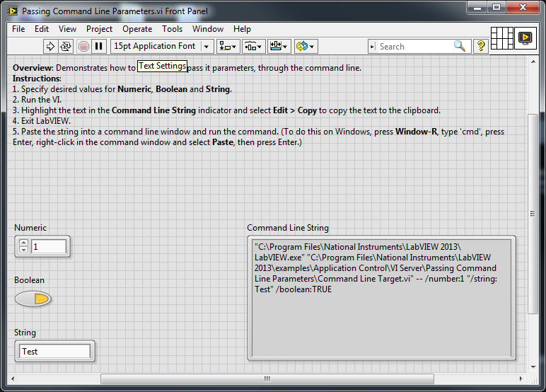Click the Numeric label
This screenshot has width=546, height=392.
point(30,228)
